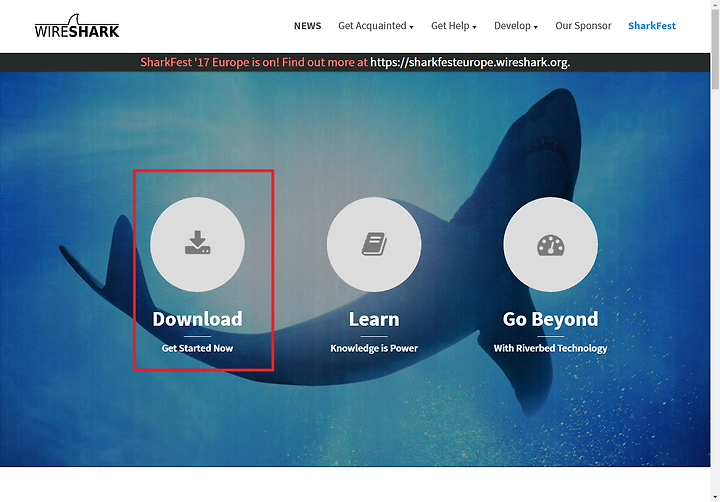The height and width of the screenshot is (502, 720).
Task: Expand the Develop dropdown menu
Action: tap(516, 26)
